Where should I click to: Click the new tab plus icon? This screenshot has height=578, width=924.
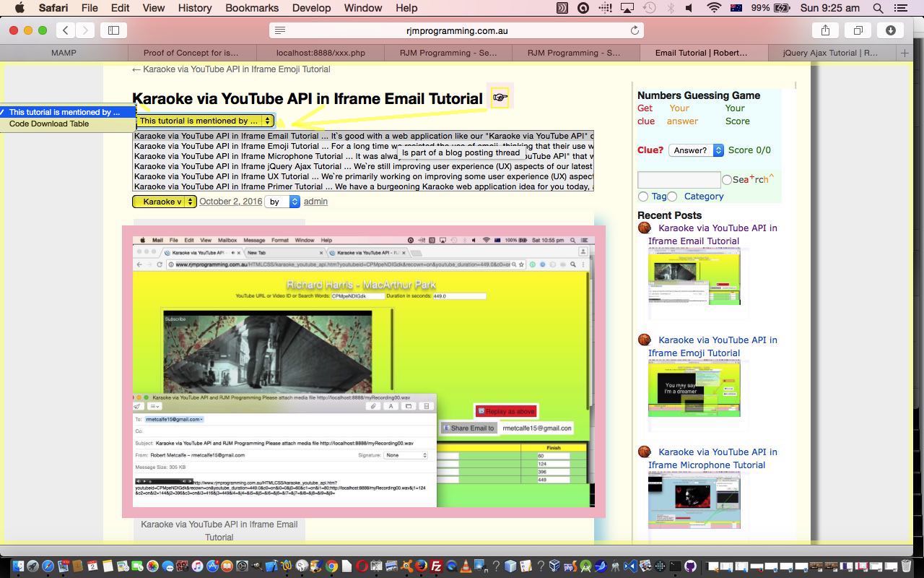click(904, 53)
